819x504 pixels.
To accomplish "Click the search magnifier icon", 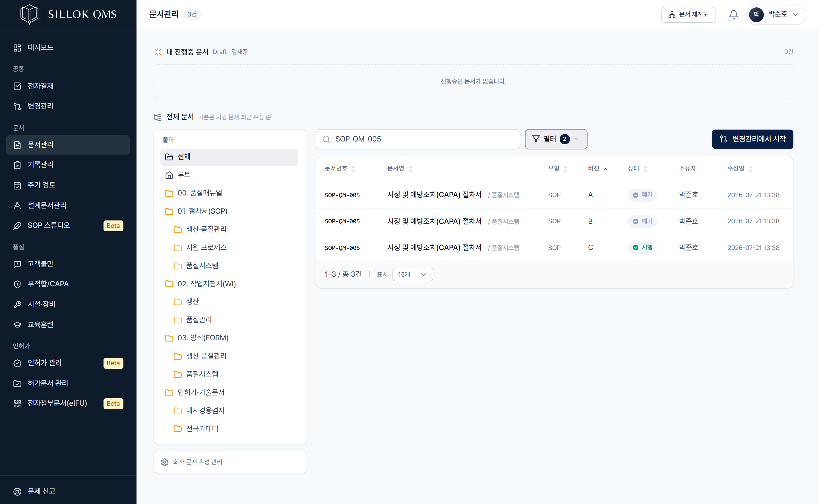I will click(326, 139).
